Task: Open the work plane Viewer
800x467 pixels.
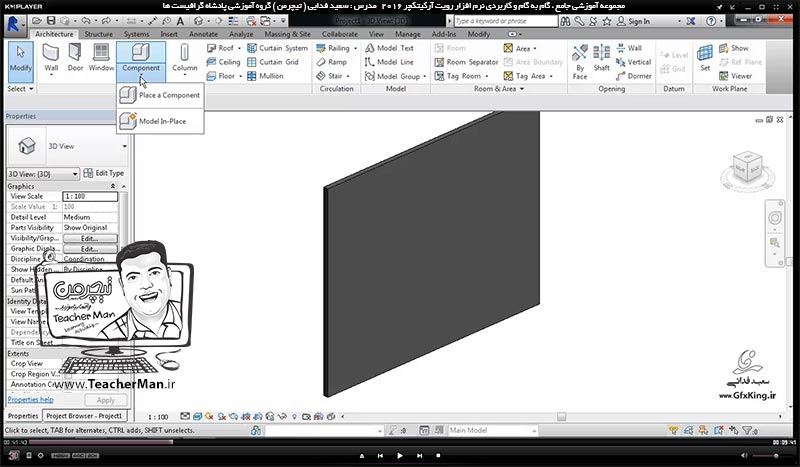Action: [736, 76]
